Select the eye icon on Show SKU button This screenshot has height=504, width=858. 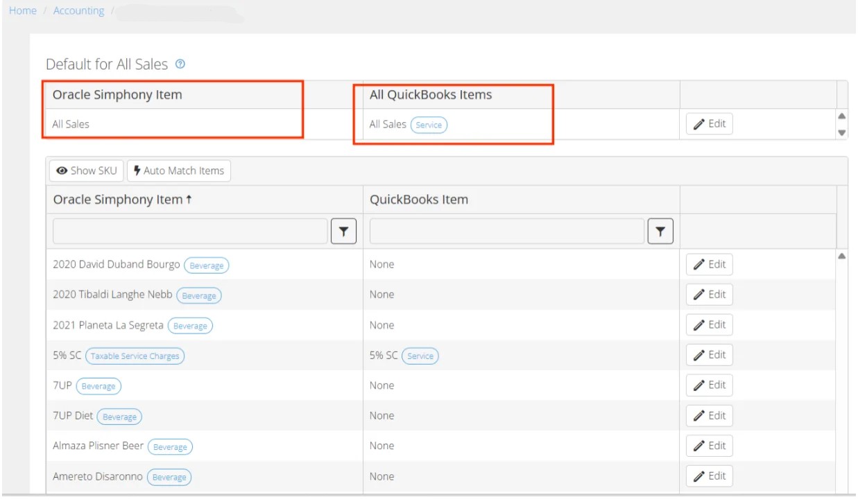[62, 171]
